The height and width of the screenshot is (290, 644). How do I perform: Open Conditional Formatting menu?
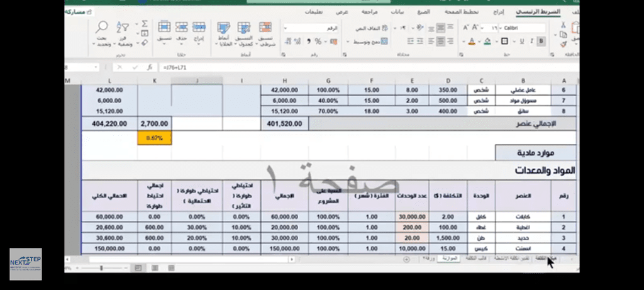tap(265, 34)
